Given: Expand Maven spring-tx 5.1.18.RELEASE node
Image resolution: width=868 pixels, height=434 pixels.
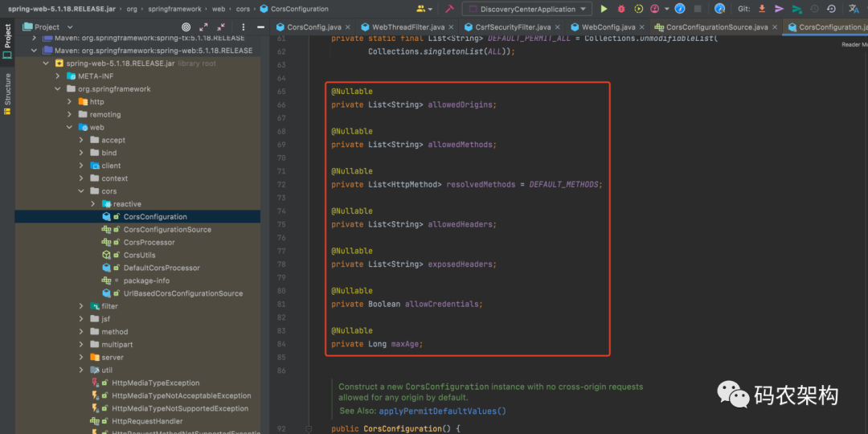Looking at the screenshot, I should point(35,38).
